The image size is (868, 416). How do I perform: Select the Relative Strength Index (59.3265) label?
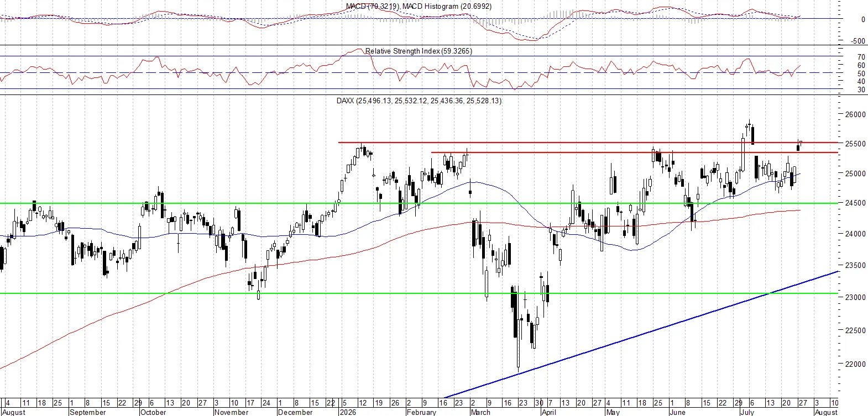pyautogui.click(x=419, y=51)
